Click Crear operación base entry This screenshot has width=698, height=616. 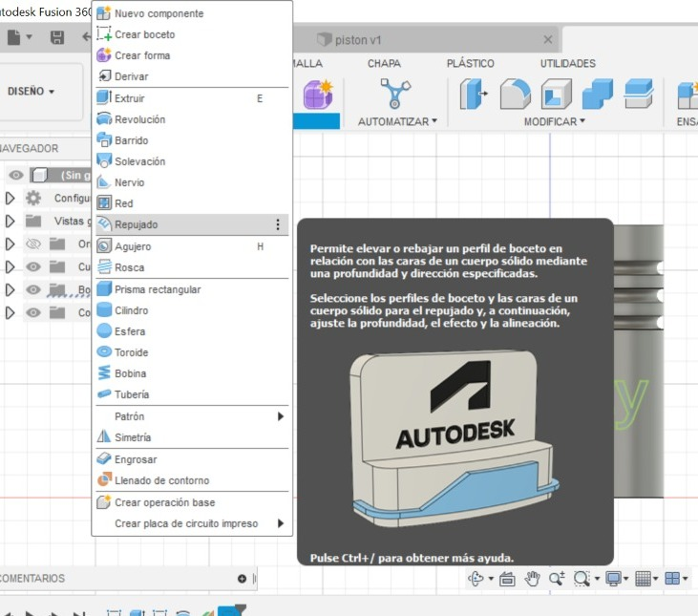(192, 502)
